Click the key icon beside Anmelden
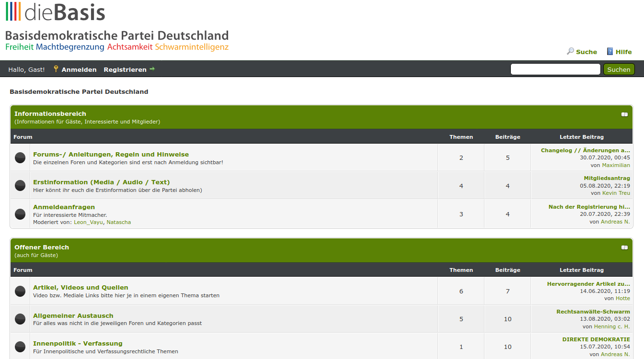Viewport: 644px width, 359px height. (56, 69)
